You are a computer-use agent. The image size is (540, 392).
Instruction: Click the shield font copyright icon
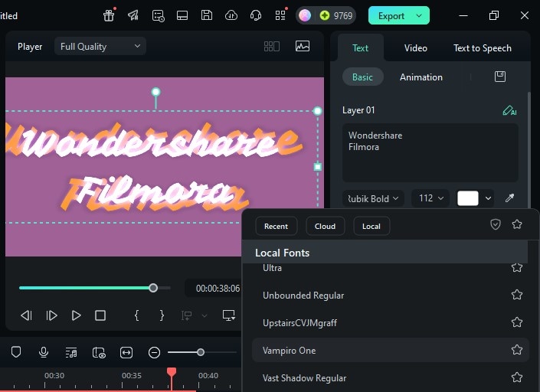point(496,225)
